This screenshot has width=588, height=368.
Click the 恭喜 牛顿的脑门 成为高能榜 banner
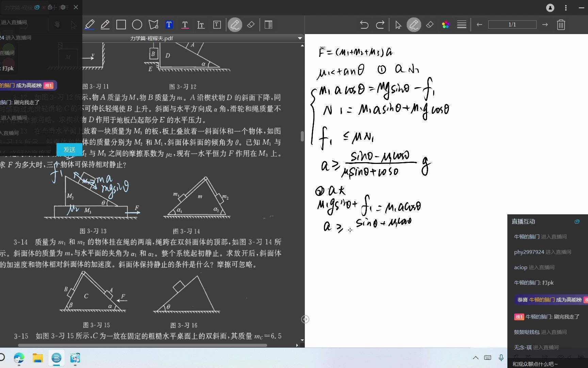[551, 300]
